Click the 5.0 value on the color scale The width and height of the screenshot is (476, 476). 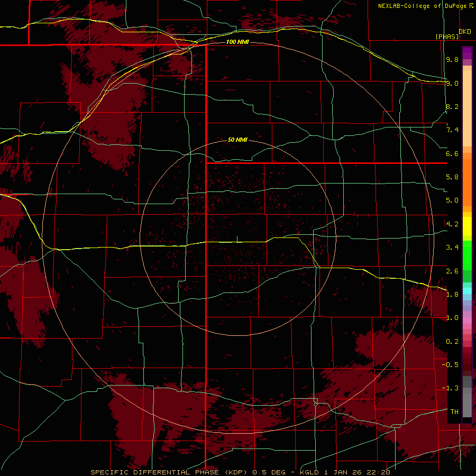(452, 200)
